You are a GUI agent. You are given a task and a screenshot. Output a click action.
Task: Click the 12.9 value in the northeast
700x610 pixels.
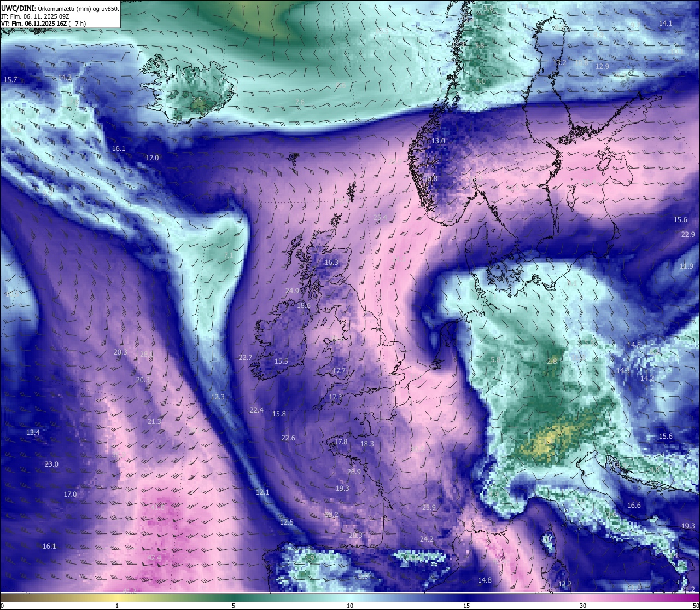[x=602, y=66]
